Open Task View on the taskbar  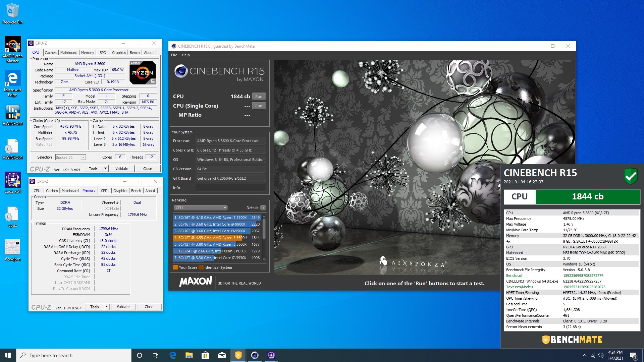pos(156,355)
